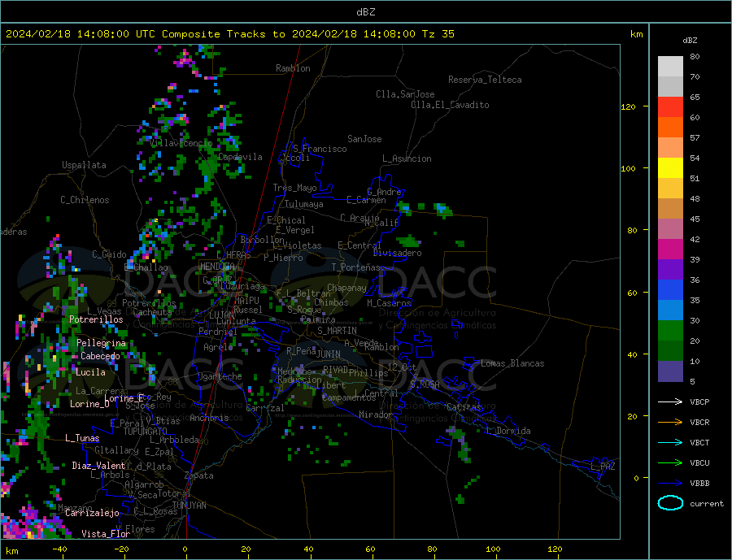
Task: Click the white VBCP arrow in legend
Action: pos(671,402)
